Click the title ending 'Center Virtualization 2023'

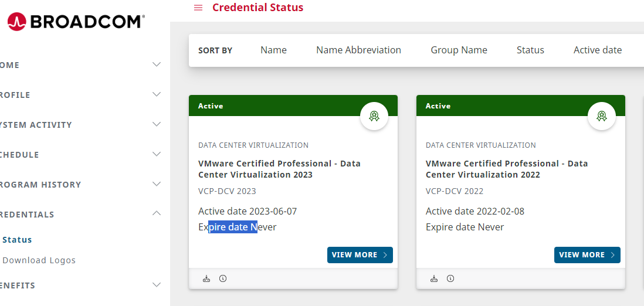pos(279,169)
